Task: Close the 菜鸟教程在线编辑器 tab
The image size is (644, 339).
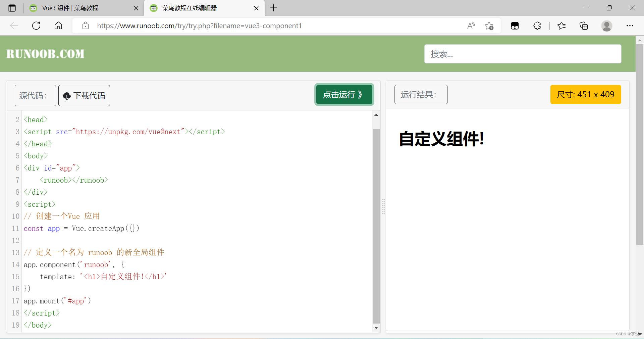Action: 256,8
